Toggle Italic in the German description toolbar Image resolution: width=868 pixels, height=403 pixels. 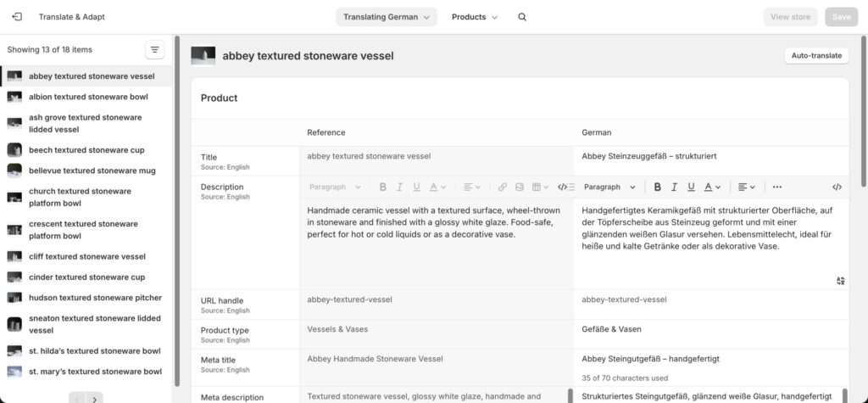click(674, 188)
